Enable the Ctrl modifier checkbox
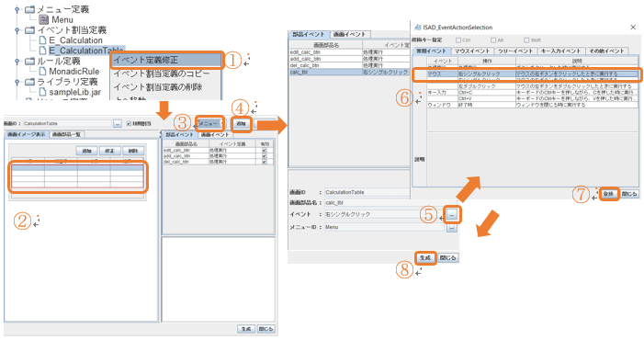The image size is (644, 340). (458, 40)
